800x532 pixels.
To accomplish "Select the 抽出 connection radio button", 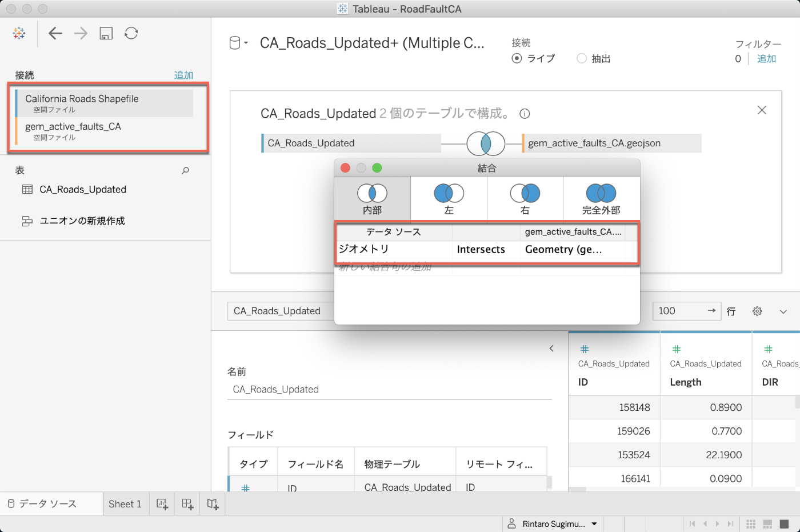I will (x=582, y=58).
